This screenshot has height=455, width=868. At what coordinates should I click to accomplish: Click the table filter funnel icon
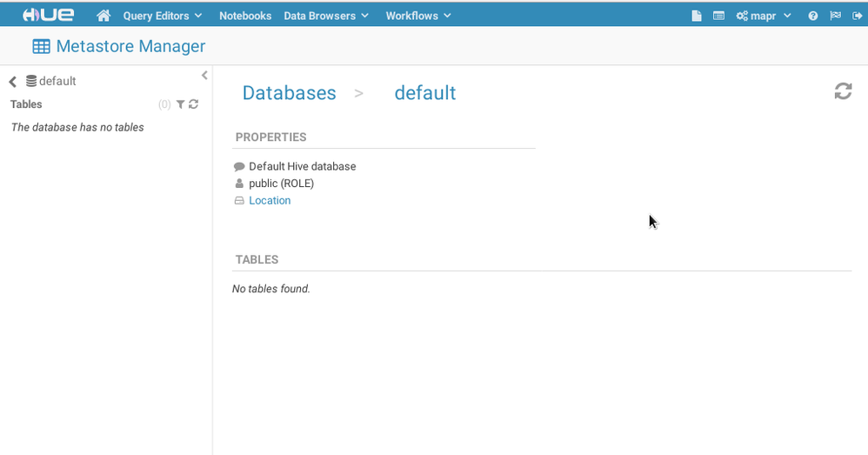pos(181,104)
